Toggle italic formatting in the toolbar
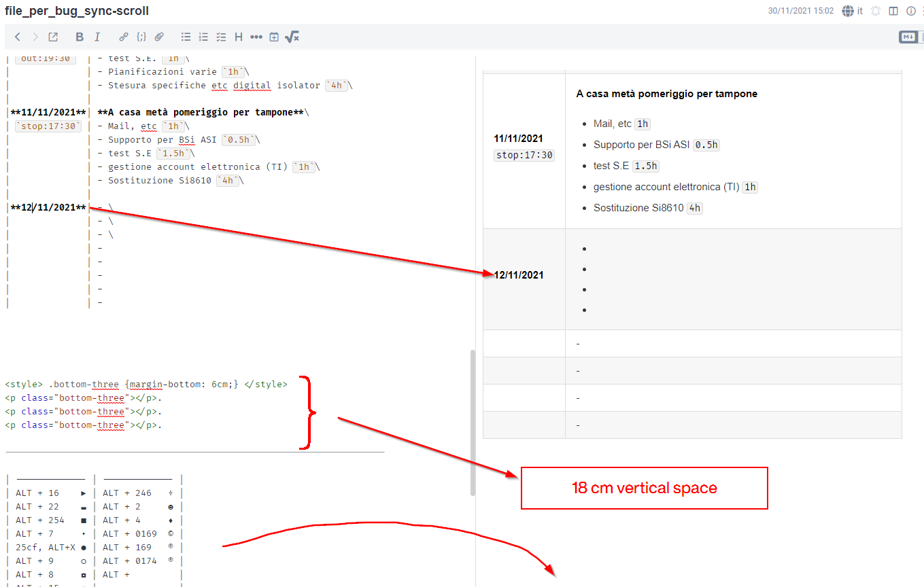 coord(97,37)
